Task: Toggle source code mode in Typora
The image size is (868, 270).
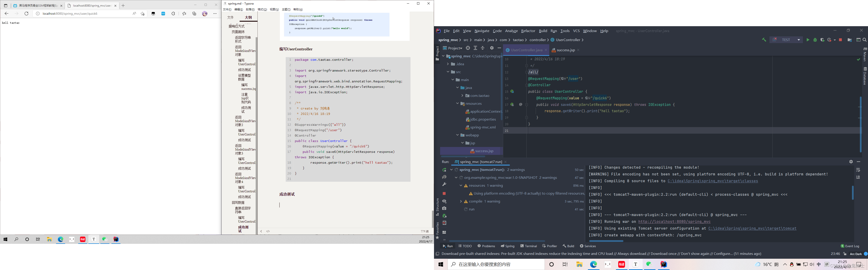Action: [x=268, y=231]
